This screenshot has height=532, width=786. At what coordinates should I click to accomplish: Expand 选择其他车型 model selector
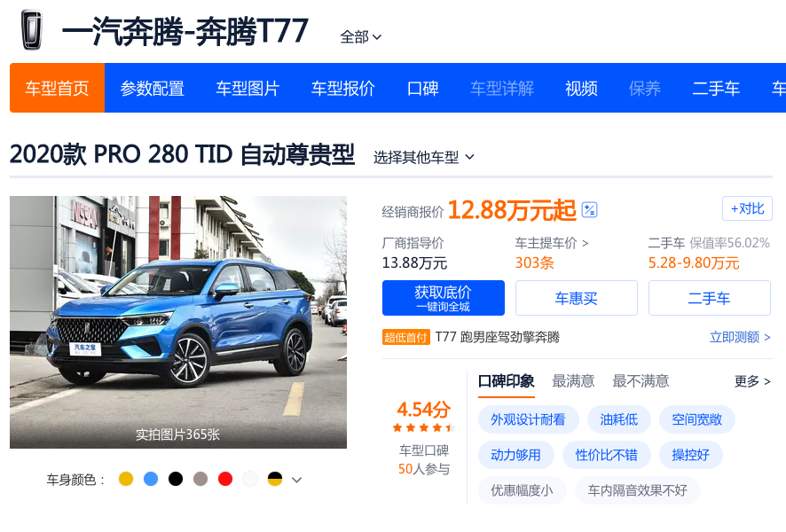[x=423, y=157]
